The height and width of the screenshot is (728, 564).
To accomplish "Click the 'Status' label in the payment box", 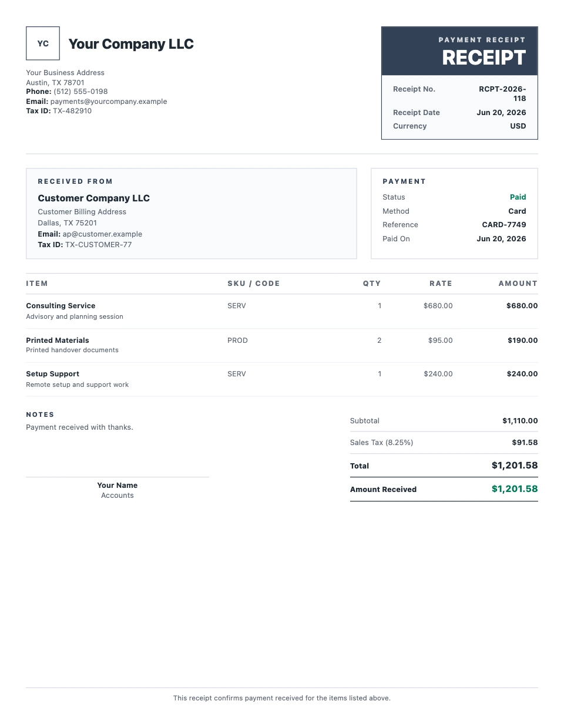I will 394,197.
